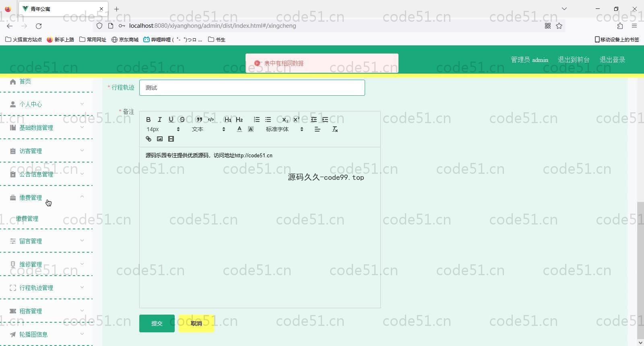Image resolution: width=644 pixels, height=346 pixels.
Task: Open the Firefox hamburger menu
Action: tap(634, 26)
